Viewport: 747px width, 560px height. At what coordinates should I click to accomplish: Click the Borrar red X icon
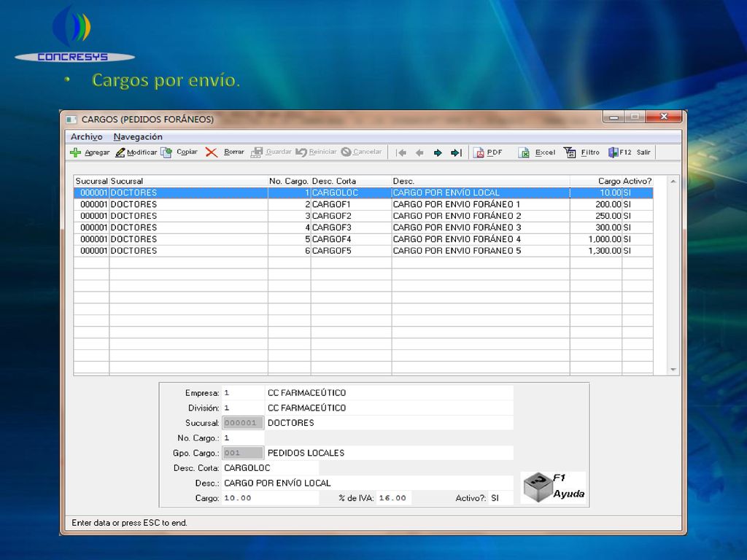coord(211,152)
